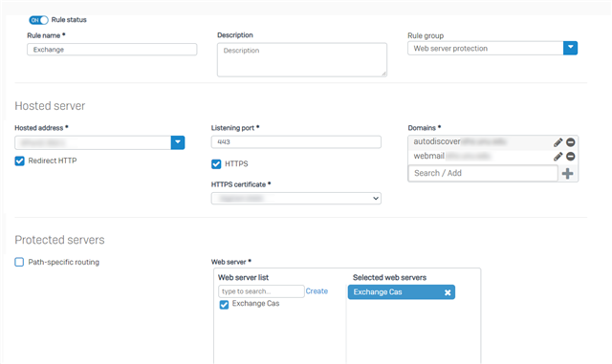612x364 pixels.
Task: Add domain using the plus icon
Action: click(x=567, y=174)
